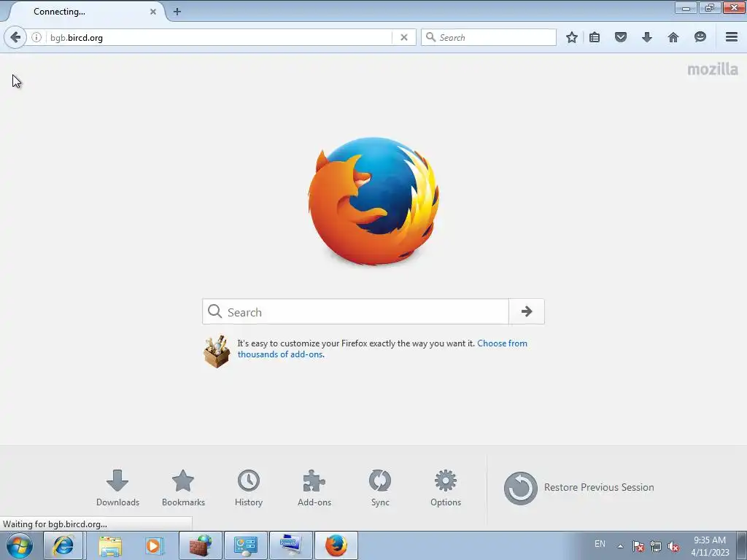Stop loading with the X in address bar

404,37
